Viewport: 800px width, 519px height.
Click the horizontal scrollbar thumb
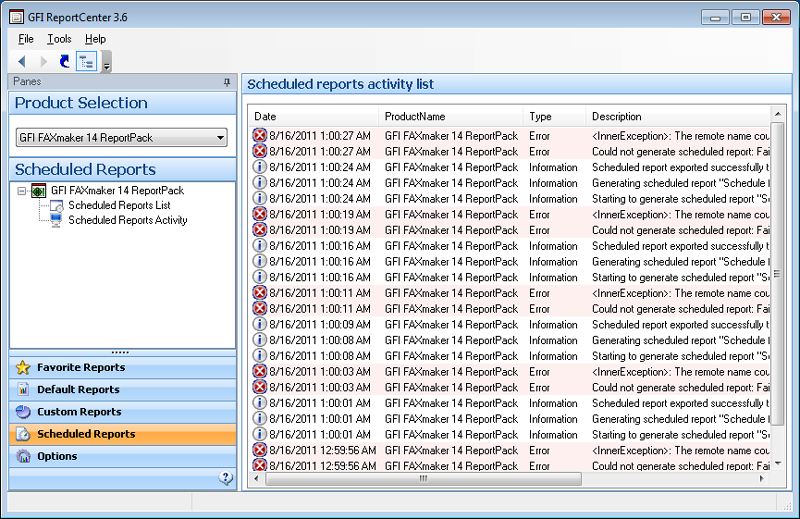pyautogui.click(x=423, y=479)
